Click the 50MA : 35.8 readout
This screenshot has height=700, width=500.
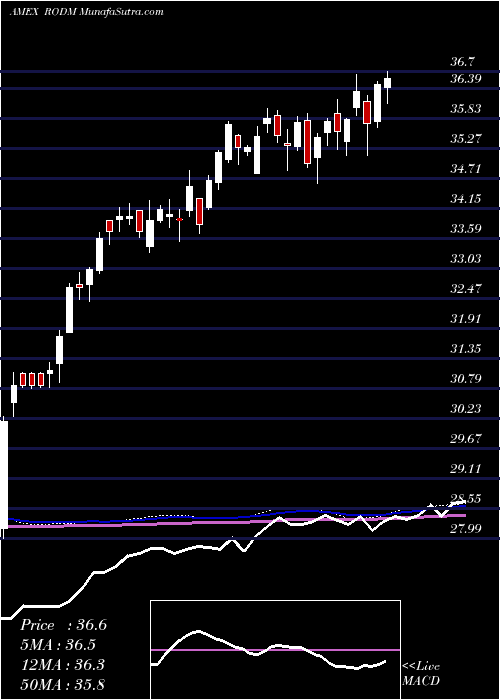(62, 684)
